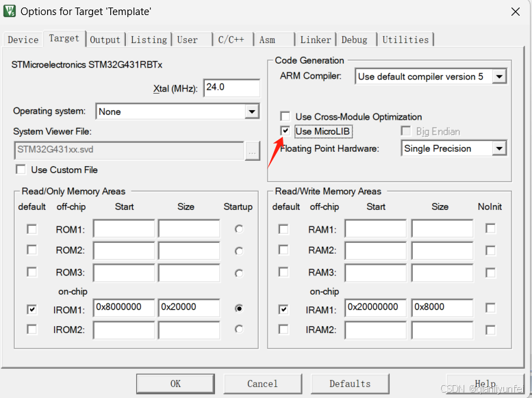The height and width of the screenshot is (398, 532).
Task: Toggle the Use Custom File checkbox
Action: pyautogui.click(x=21, y=169)
